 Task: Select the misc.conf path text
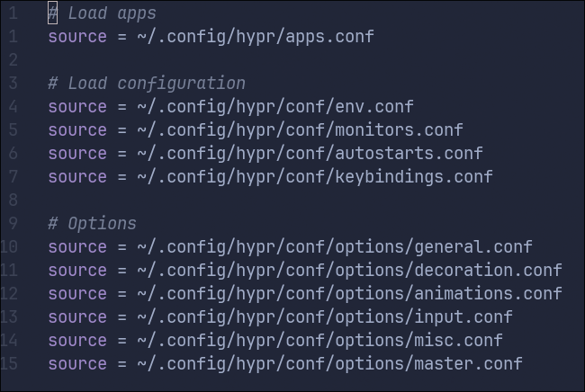tap(319, 341)
